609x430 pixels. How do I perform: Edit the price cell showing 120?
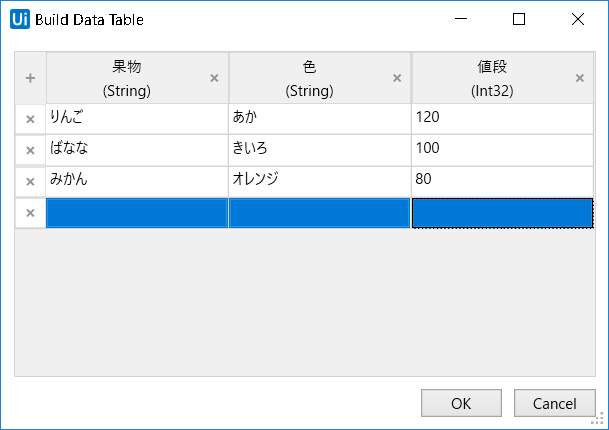[x=502, y=119]
